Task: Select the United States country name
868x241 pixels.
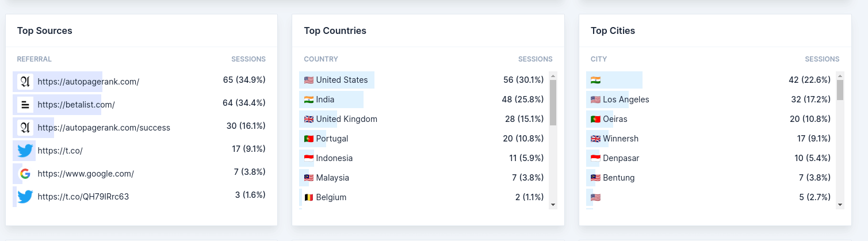Action: click(x=342, y=80)
